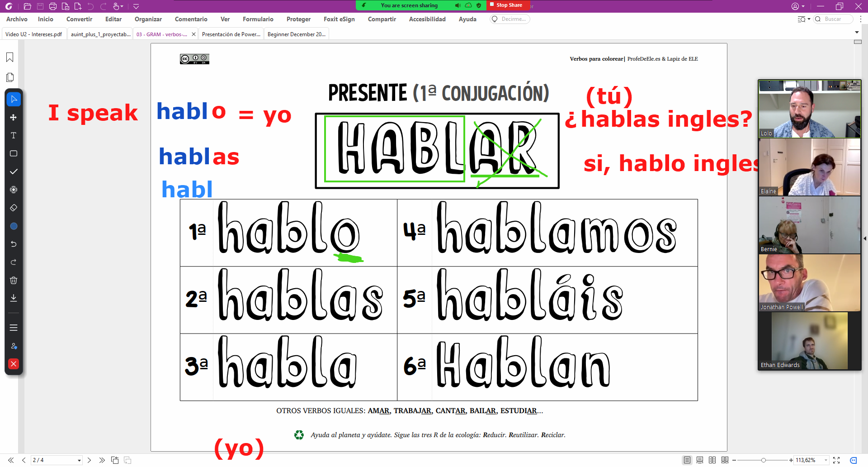Switch to facing pages view
This screenshot has height=467, width=868.
click(x=712, y=460)
